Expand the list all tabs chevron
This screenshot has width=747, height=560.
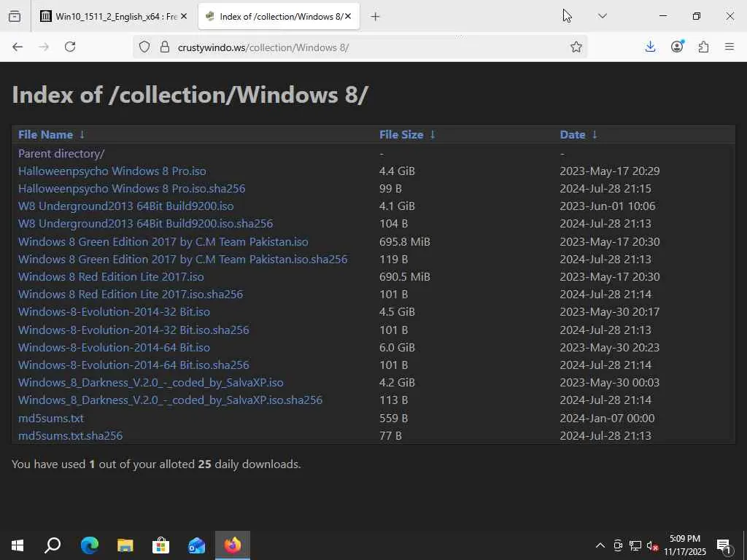602,16
